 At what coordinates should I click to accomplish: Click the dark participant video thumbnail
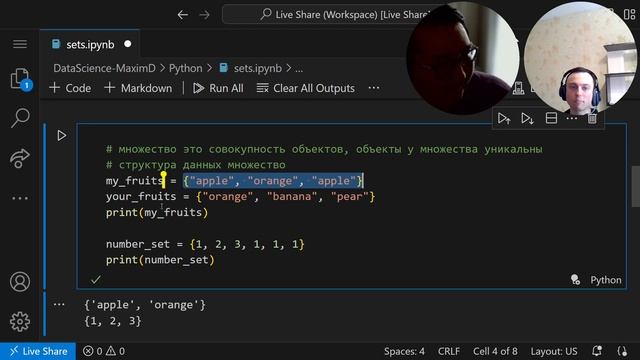pyautogui.click(x=463, y=59)
